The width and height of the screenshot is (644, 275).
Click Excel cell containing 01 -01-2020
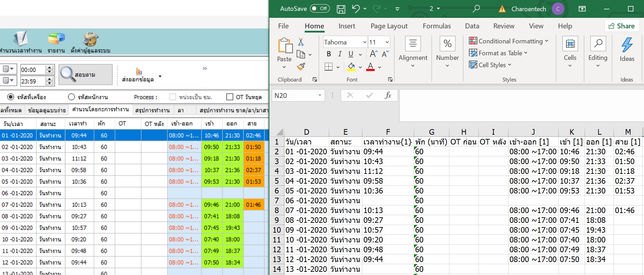306,151
